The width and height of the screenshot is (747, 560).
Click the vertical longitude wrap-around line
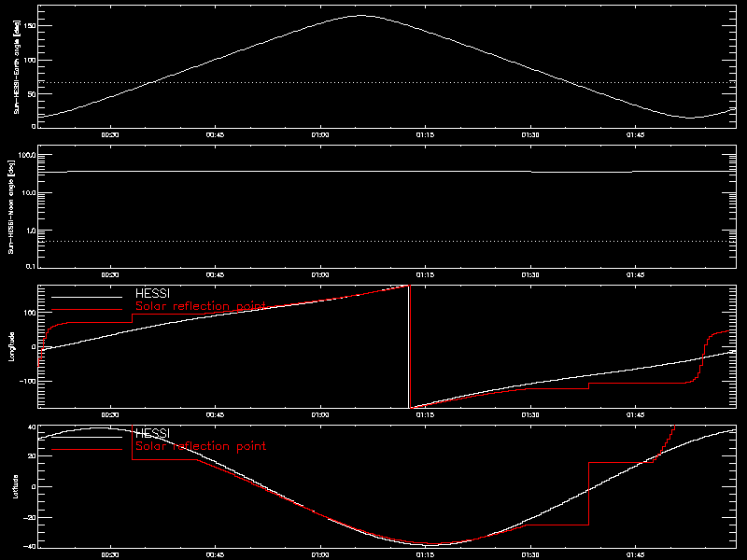pos(409,346)
